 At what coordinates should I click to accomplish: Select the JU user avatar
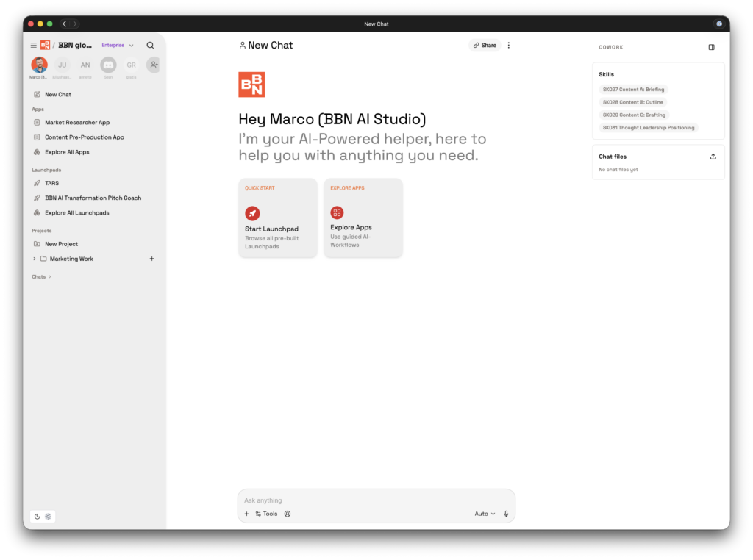[62, 65]
